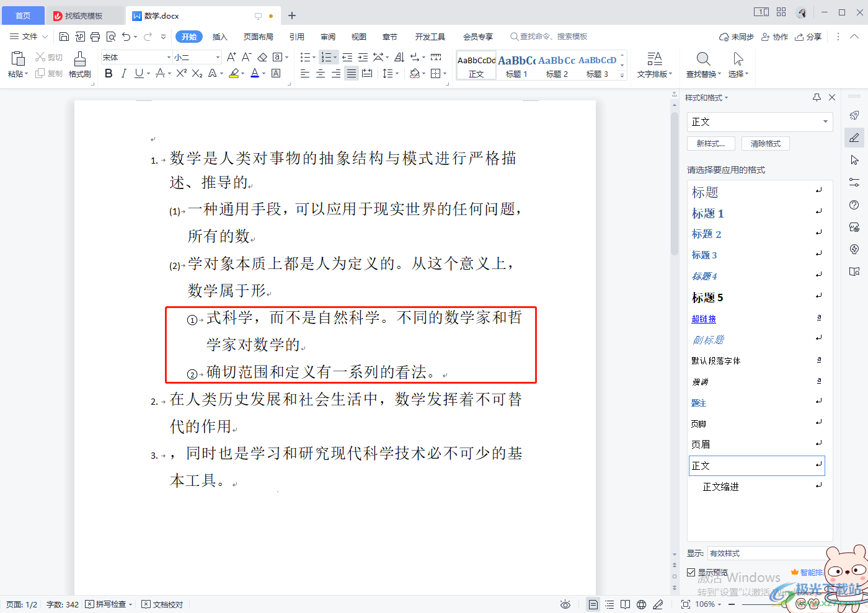Image resolution: width=868 pixels, height=613 pixels.
Task: Click the Print icon in quick access bar
Action: pyautogui.click(x=95, y=37)
